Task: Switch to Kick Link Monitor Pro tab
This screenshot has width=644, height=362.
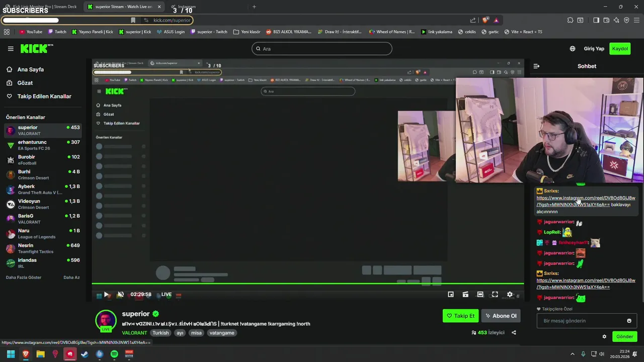Action: [x=41, y=7]
